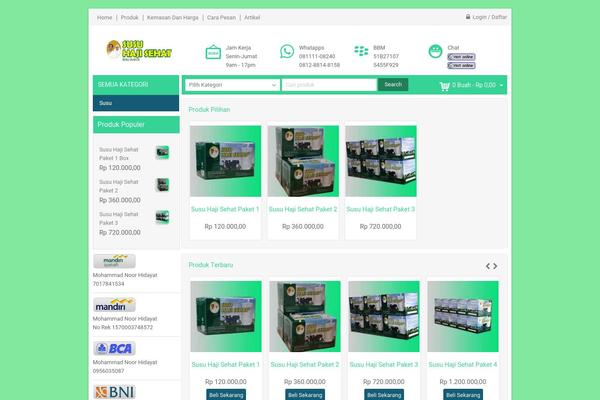600x400 pixels.
Task: Select the Susu category in sidebar
Action: pyautogui.click(x=136, y=103)
